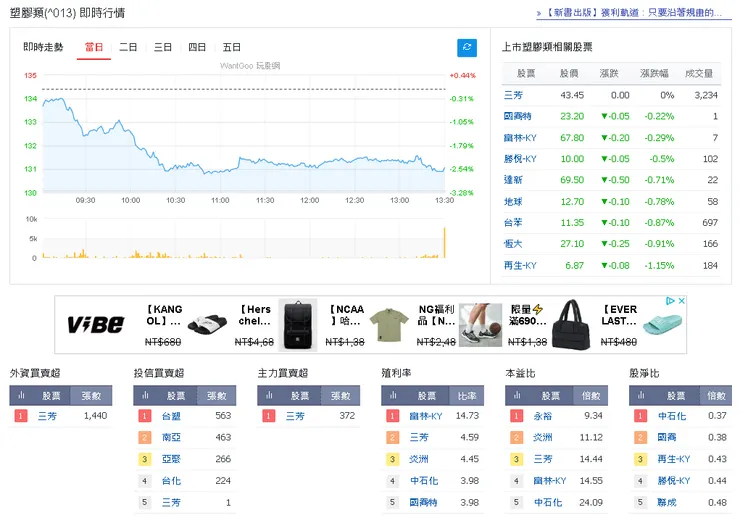View the NCAA green shirt ad thumbnail
Image resolution: width=740 pixels, height=517 pixels.
(x=389, y=325)
